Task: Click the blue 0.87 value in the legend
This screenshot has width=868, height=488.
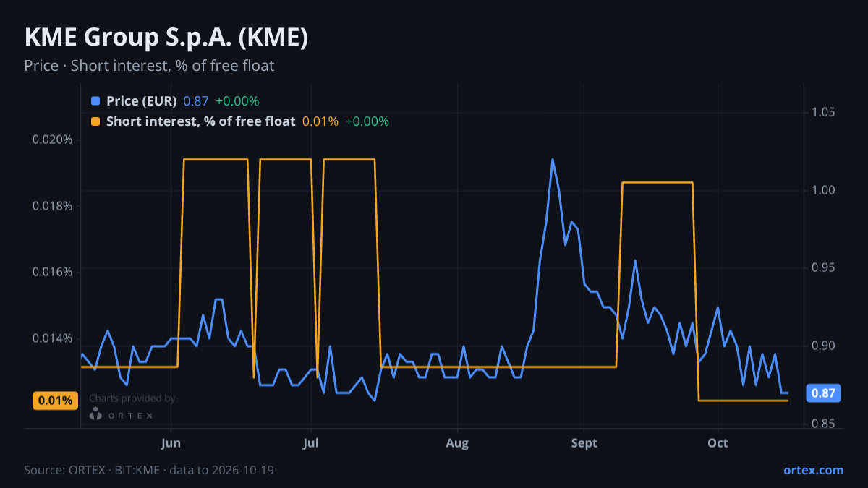Action: coord(196,100)
